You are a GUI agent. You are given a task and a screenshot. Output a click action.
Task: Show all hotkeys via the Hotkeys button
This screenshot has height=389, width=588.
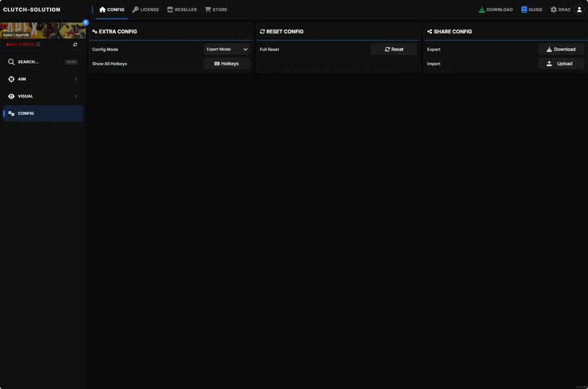[226, 63]
